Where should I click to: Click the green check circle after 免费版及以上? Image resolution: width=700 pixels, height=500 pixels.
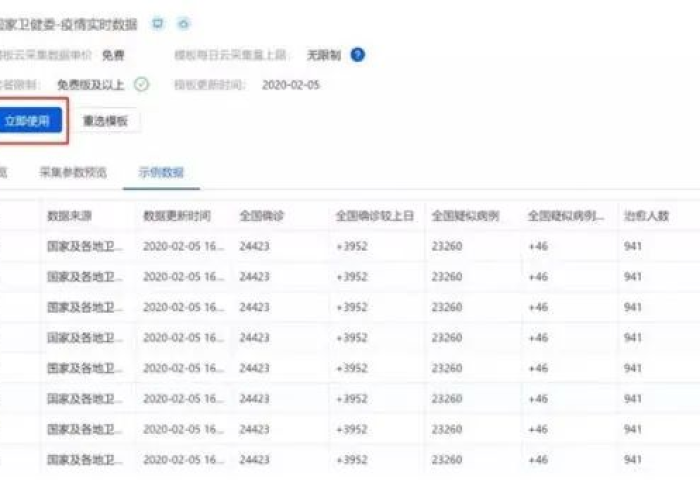[142, 84]
